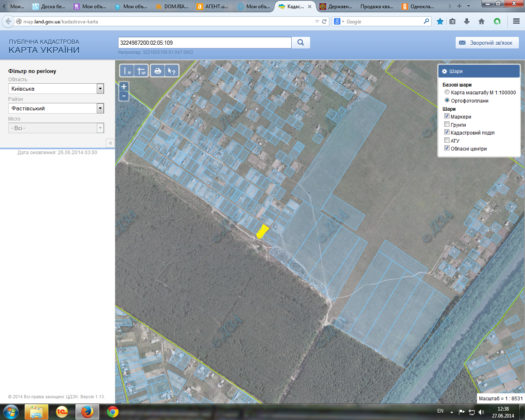Select the area measurement tool
Screen dimensions: 525x420
tap(141, 71)
